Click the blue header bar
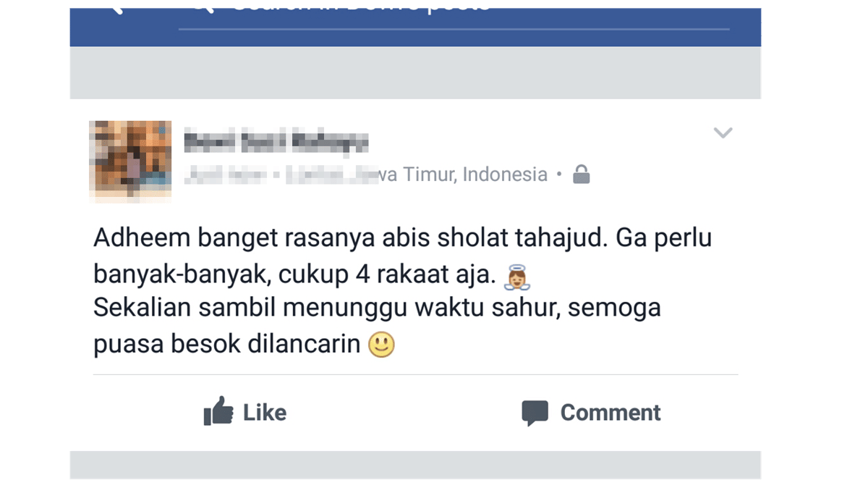868x488 pixels. [415, 27]
